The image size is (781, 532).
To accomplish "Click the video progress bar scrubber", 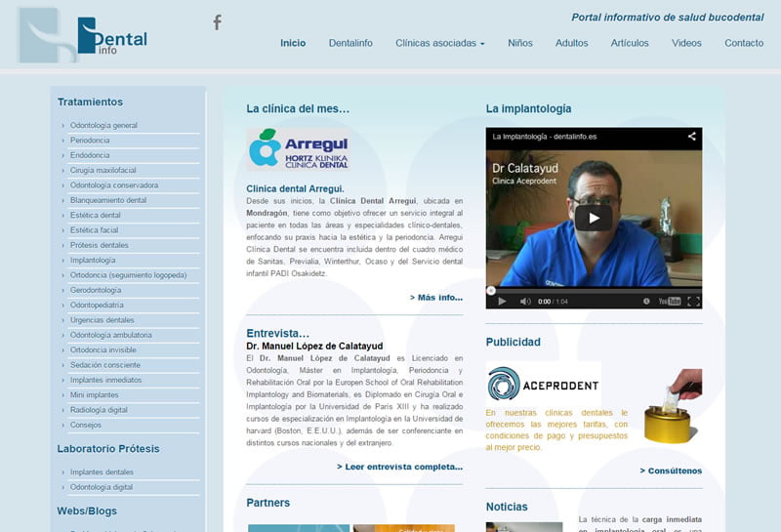I will pos(491,290).
